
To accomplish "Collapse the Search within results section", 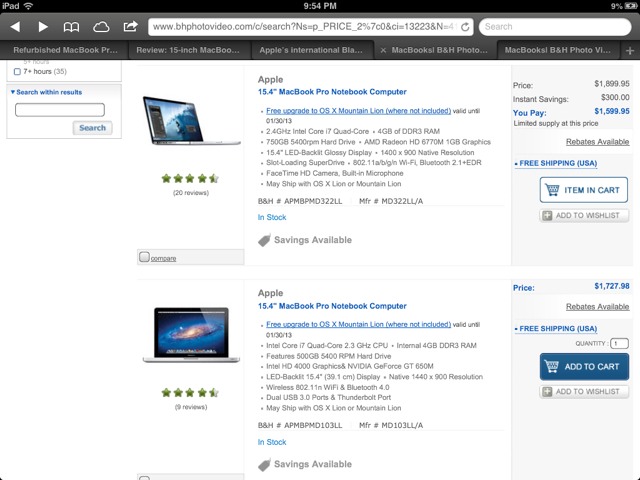I will coord(46,92).
